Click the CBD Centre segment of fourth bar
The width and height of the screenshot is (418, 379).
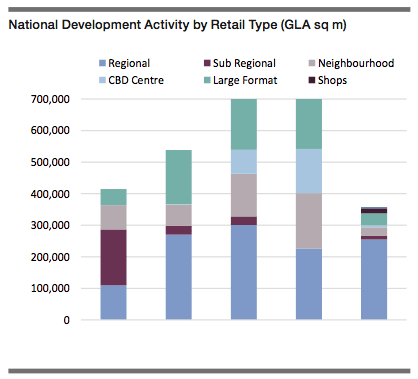[x=309, y=171]
